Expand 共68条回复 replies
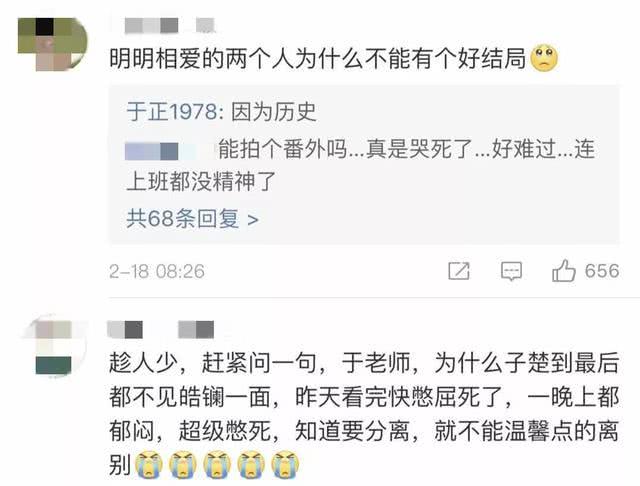Image resolution: width=640 pixels, height=486 pixels. pyautogui.click(x=192, y=219)
